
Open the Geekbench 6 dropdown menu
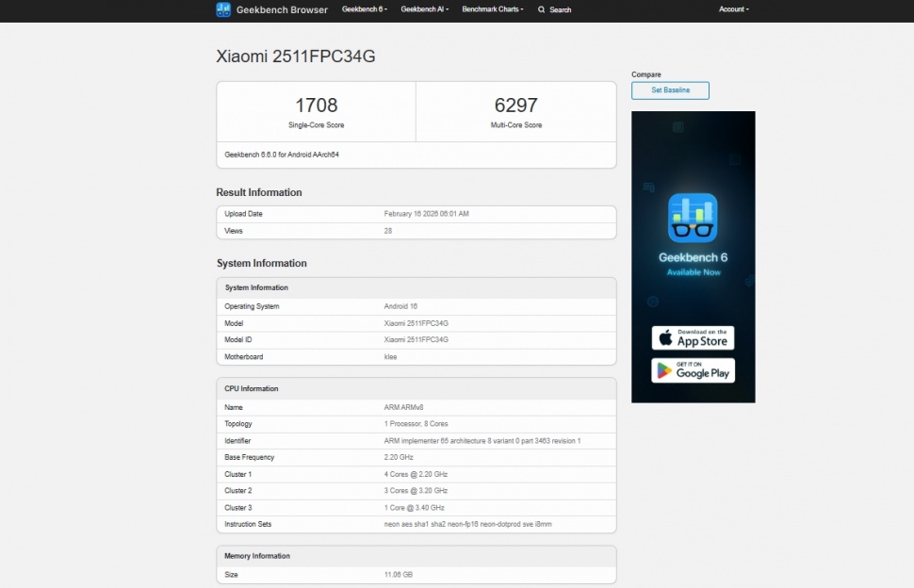pos(365,8)
